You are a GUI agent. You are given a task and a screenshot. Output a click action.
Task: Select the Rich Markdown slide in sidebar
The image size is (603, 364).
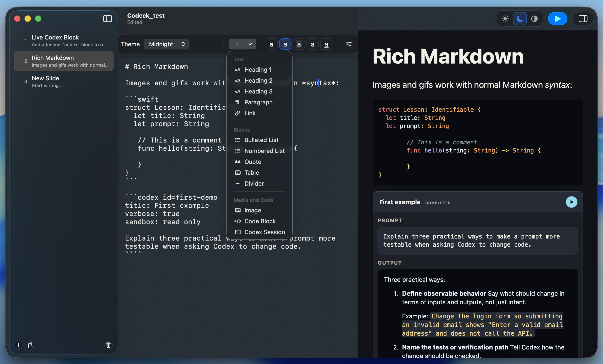(64, 61)
